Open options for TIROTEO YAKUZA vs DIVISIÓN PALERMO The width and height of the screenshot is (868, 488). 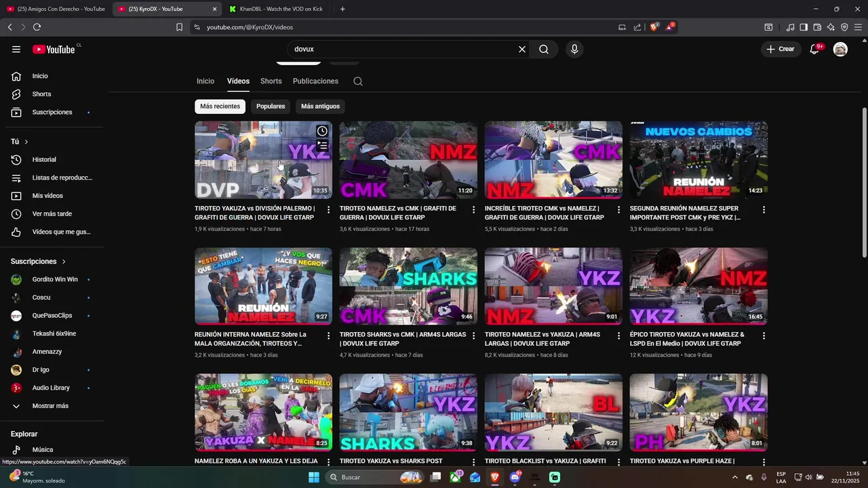328,210
